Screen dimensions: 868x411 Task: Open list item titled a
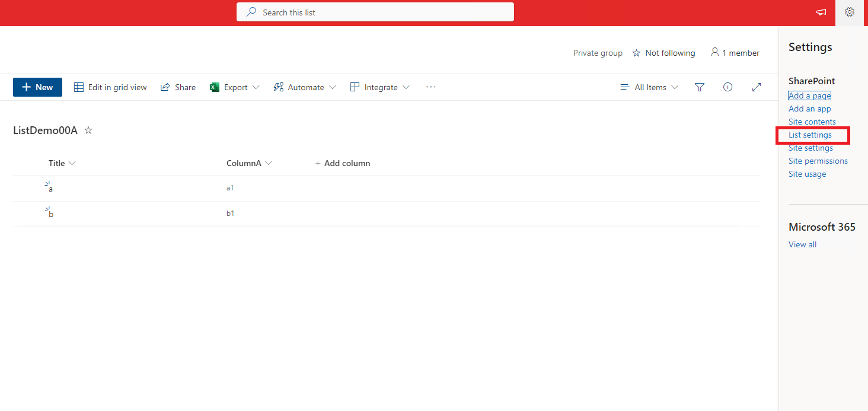[50, 189]
